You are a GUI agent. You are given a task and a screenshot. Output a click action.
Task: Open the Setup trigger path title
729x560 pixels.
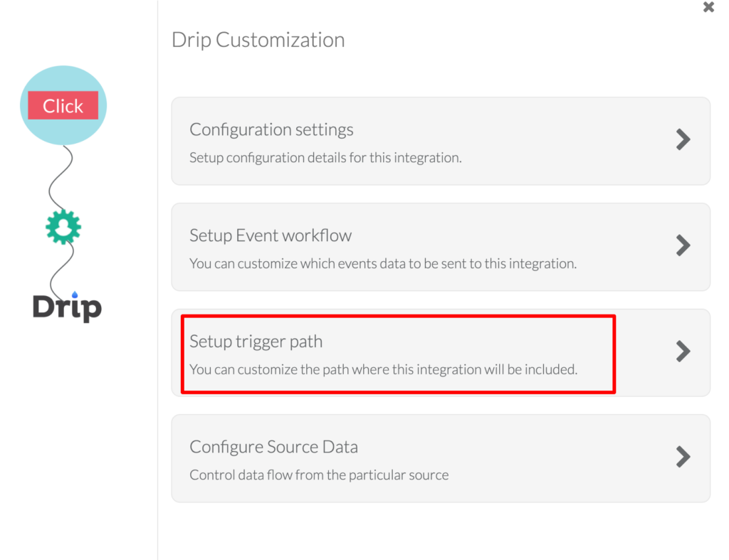[256, 342]
